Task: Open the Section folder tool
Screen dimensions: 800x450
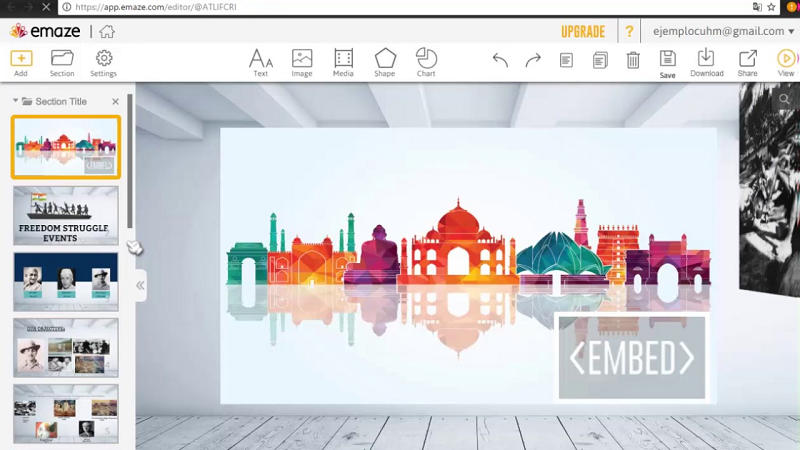Action: point(62,59)
